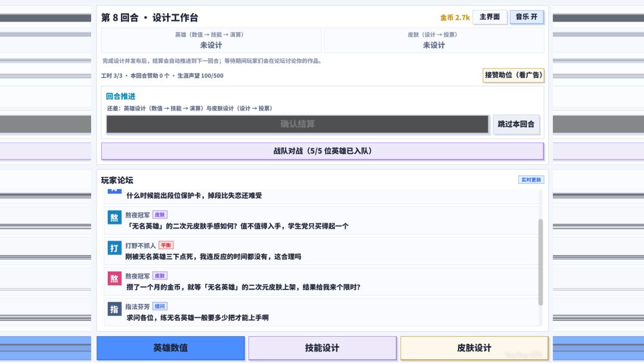
Task: Click avatar 熬 next to 手感如何 post
Action: click(x=114, y=217)
